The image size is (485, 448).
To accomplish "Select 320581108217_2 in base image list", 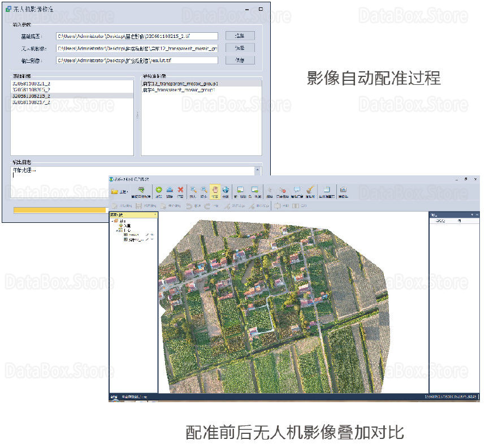I will 72,102.
